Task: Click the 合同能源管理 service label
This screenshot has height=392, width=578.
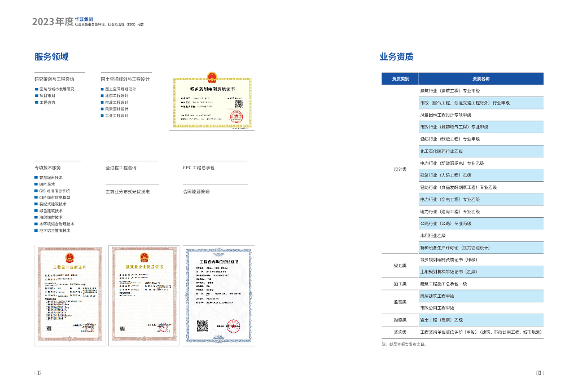Action: 196,192
